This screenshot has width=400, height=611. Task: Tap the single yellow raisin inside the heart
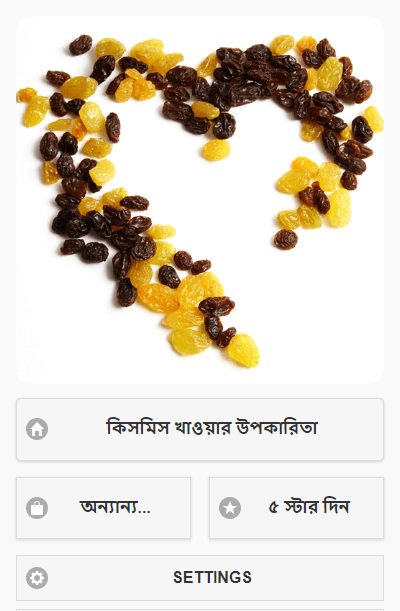tap(217, 150)
